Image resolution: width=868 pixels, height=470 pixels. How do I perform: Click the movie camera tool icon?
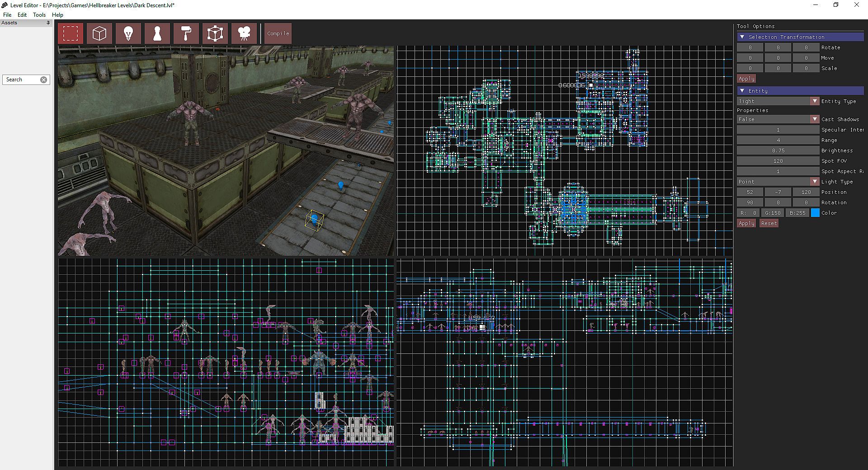[x=244, y=33]
